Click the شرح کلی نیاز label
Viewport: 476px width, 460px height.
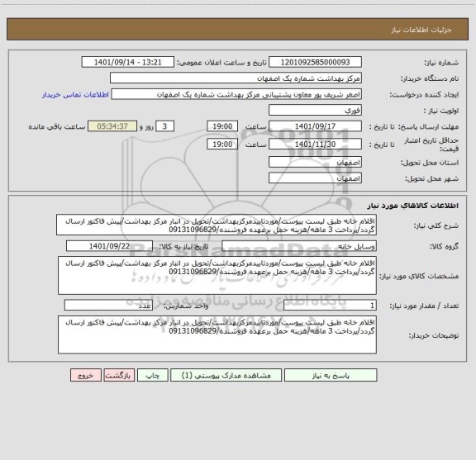click(x=436, y=225)
